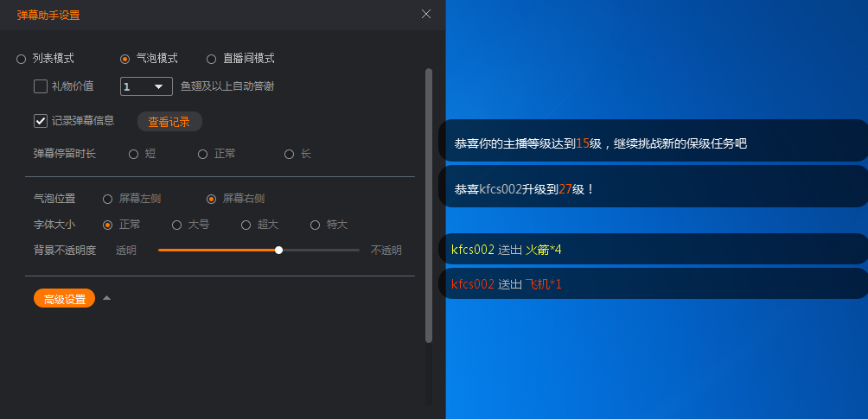868x419 pixels.
Task: Set font size to 特大
Action: coord(315,225)
